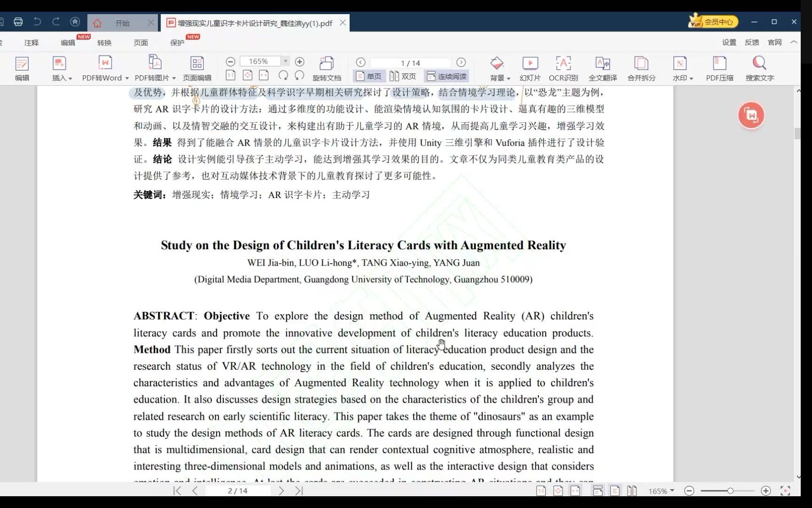Open the 转换 convert tab

[104, 42]
